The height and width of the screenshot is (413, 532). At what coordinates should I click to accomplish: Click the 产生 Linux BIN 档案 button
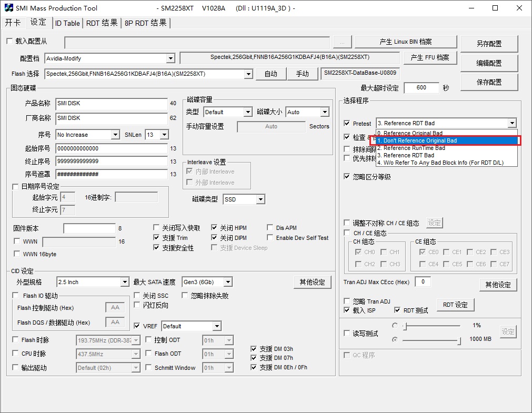[x=405, y=42]
